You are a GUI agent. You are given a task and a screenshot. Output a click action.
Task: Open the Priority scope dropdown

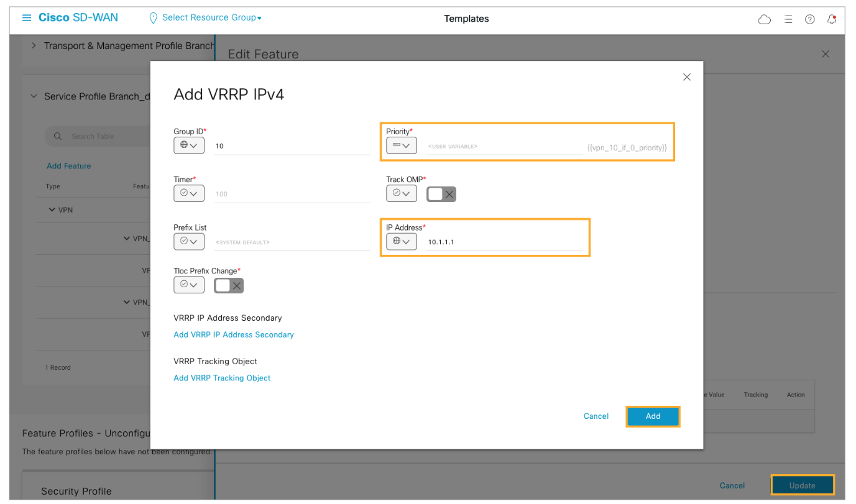click(401, 145)
